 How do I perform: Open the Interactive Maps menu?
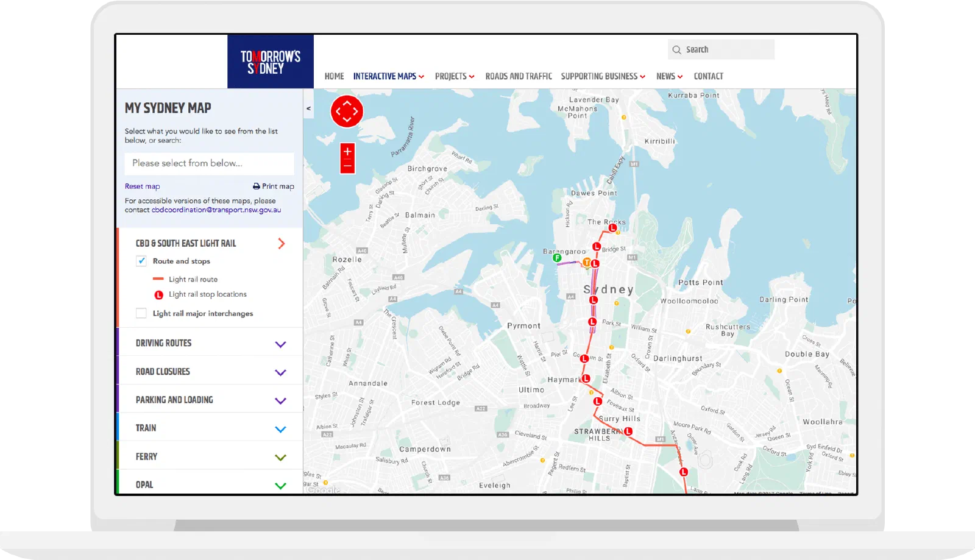[x=389, y=76]
